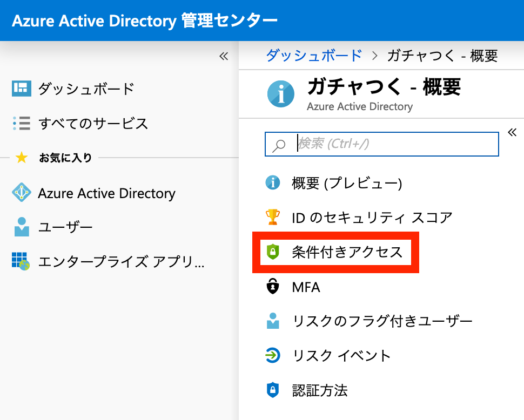
Task: Collapse the left navigation sidebar
Action: pyautogui.click(x=224, y=56)
